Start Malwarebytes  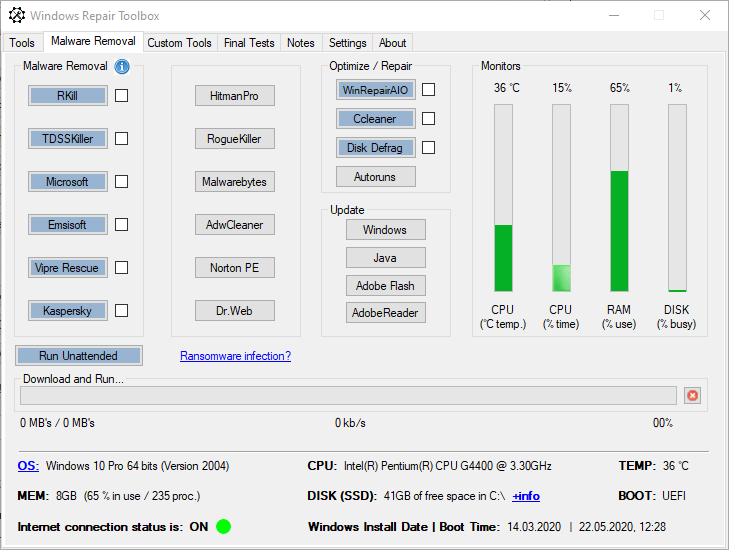click(235, 181)
